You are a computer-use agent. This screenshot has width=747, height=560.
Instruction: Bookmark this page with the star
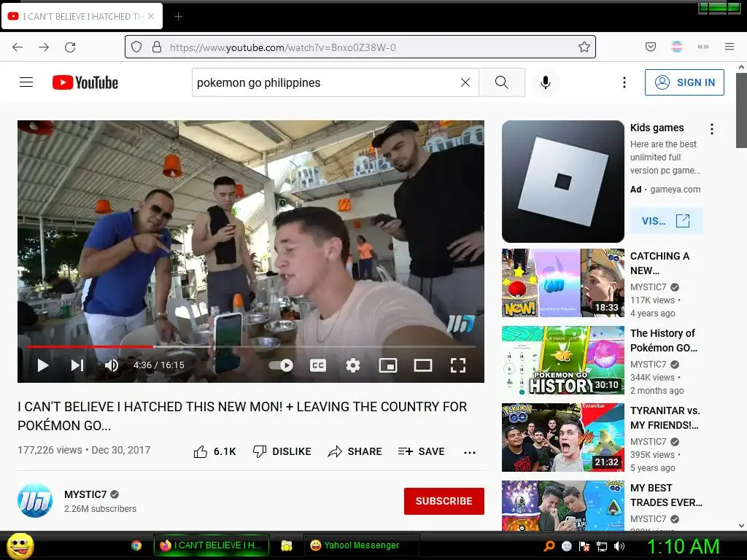(584, 47)
